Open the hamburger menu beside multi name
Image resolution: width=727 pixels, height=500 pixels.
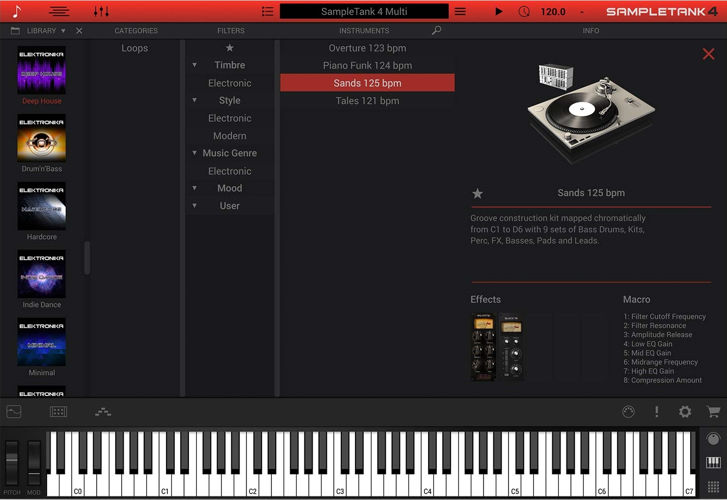click(x=460, y=11)
